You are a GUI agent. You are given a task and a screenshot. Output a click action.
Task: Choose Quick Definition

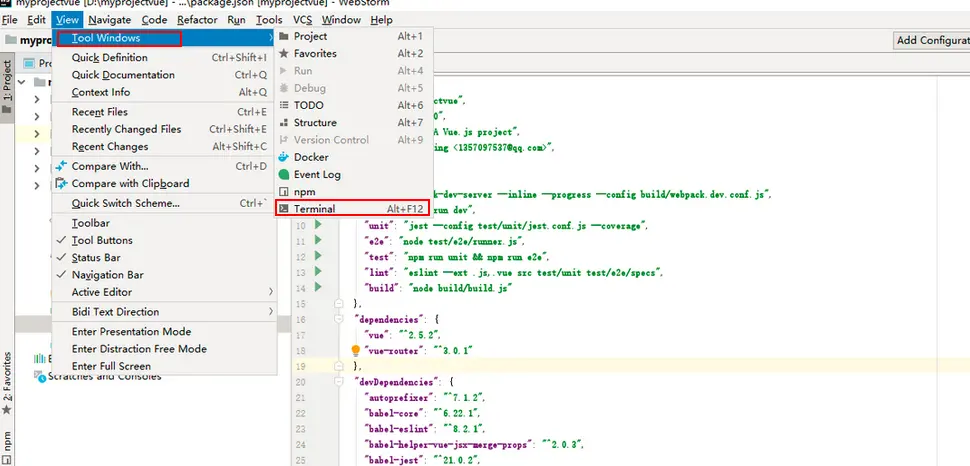pos(164,58)
